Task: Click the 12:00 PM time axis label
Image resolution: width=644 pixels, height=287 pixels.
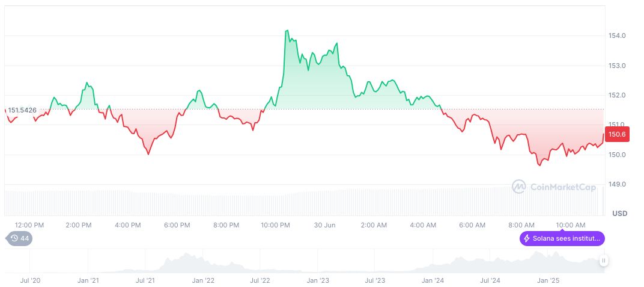Action: [29, 225]
